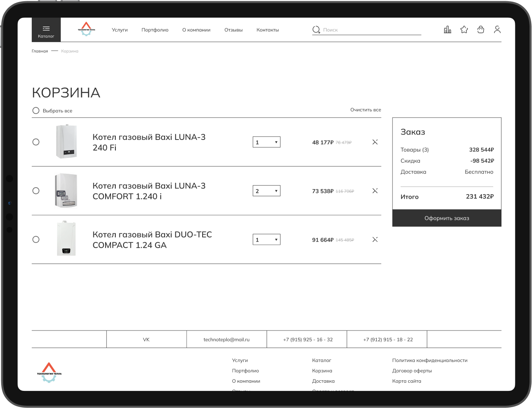Viewport: 532px width, 408px height.
Task: Open favorites star icon
Action: [464, 29]
